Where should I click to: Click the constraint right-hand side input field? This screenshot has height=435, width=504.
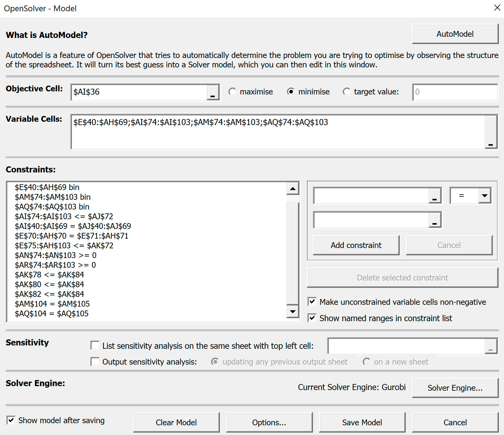pos(371,220)
